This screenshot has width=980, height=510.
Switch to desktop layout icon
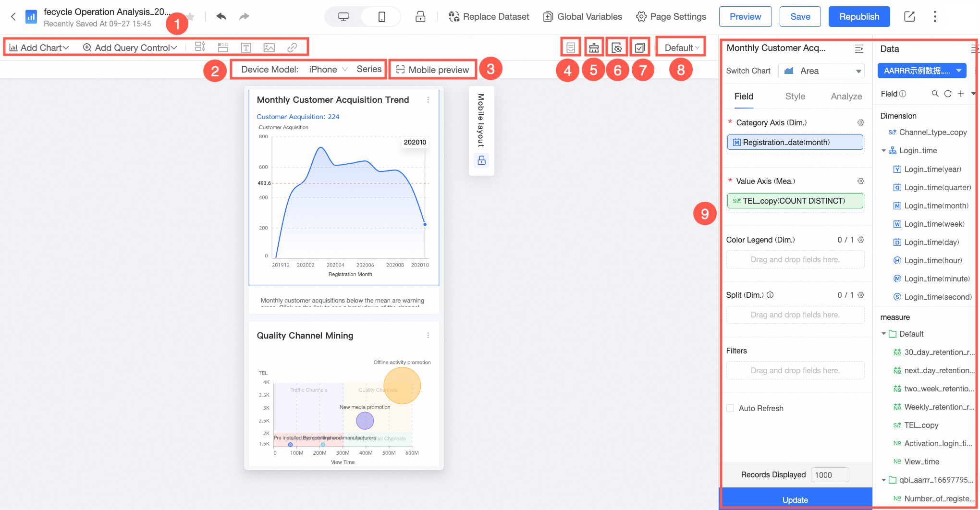343,17
